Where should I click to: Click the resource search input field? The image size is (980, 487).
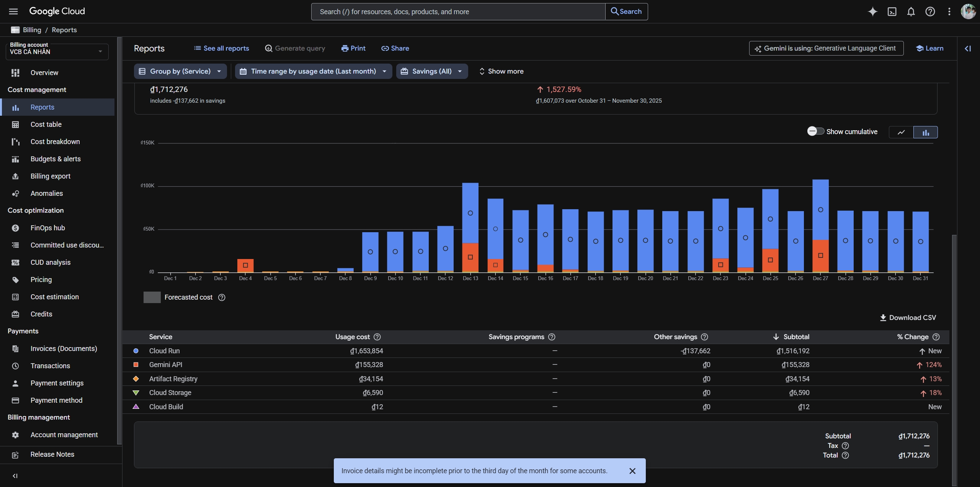(x=458, y=12)
